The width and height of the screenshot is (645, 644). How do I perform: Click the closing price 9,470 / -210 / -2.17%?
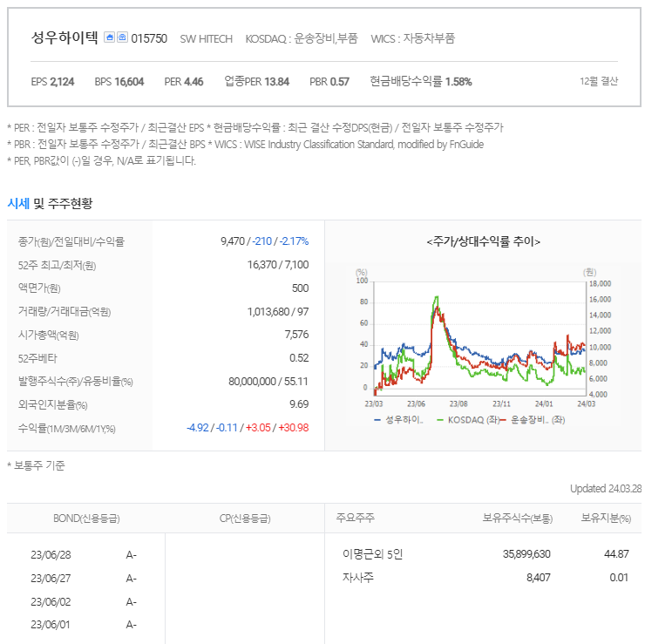click(x=264, y=241)
